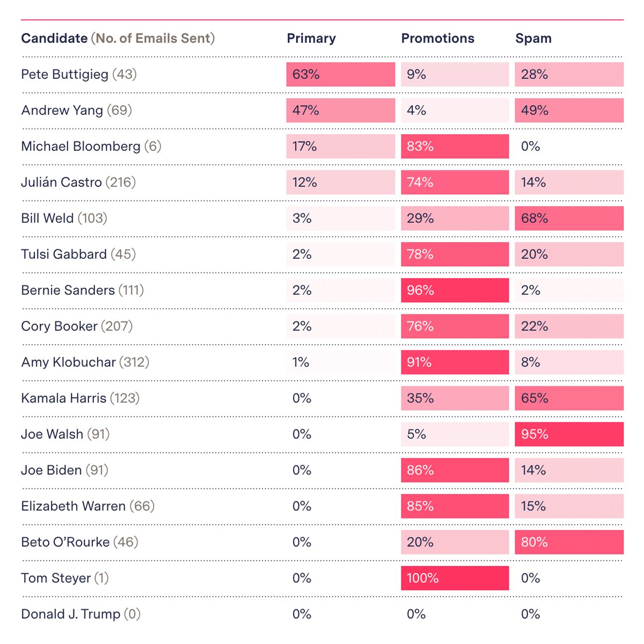Click Michael Bloomberg's 83% Promotions cell

coord(455,146)
